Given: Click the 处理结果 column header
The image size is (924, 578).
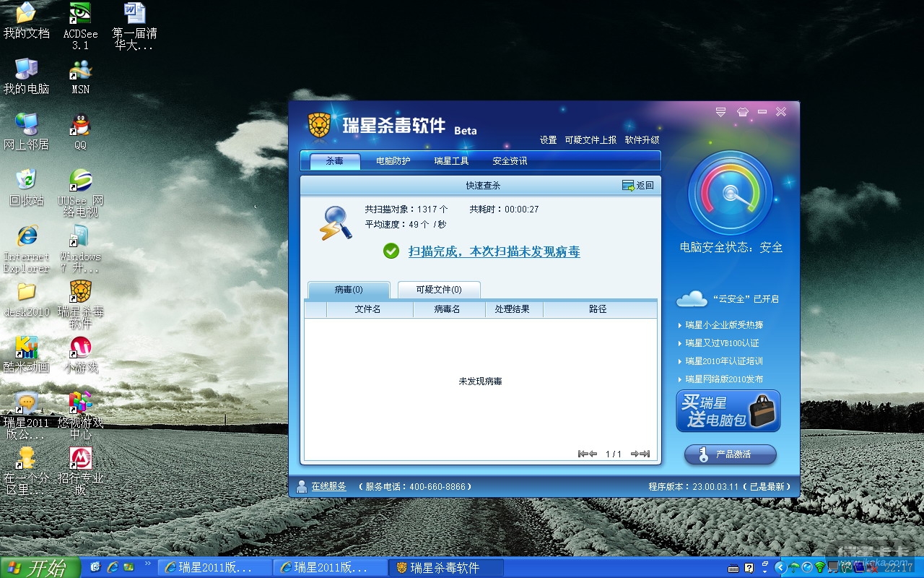Looking at the screenshot, I should (513, 309).
